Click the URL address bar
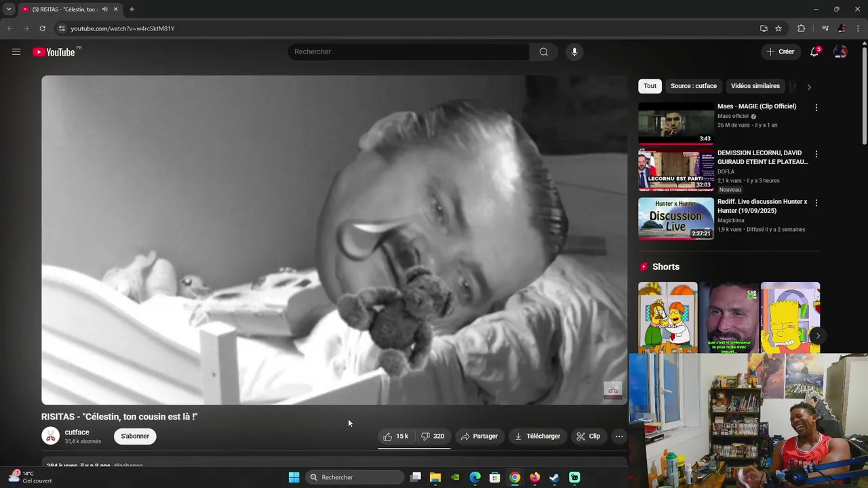Image resolution: width=868 pixels, height=488 pixels. tap(407, 28)
